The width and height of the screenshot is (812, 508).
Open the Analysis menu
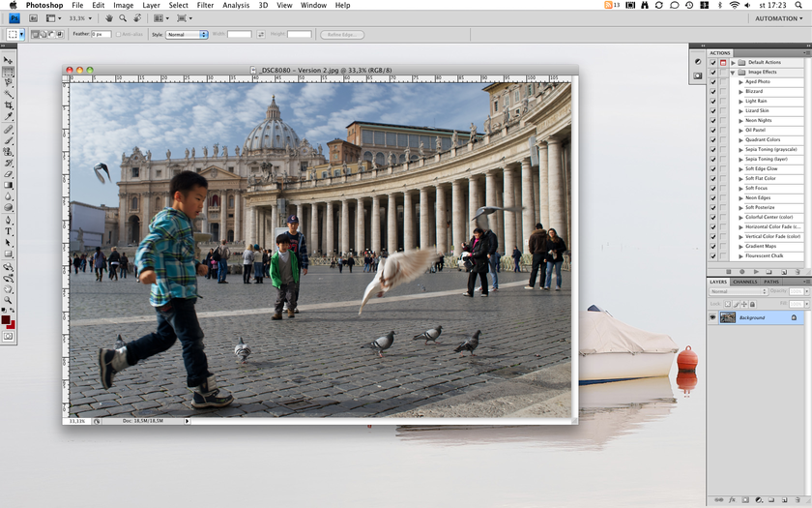(236, 5)
